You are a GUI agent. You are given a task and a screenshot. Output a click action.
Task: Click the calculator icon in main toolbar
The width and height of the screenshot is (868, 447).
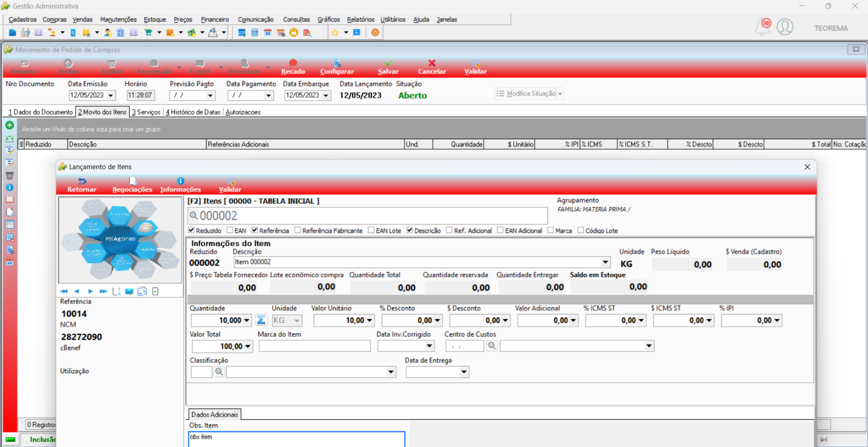255,32
